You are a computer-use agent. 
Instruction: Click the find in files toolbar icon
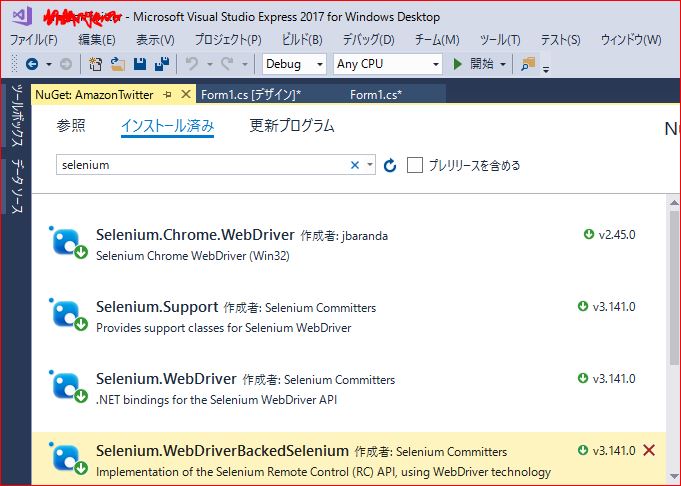pyautogui.click(x=528, y=64)
